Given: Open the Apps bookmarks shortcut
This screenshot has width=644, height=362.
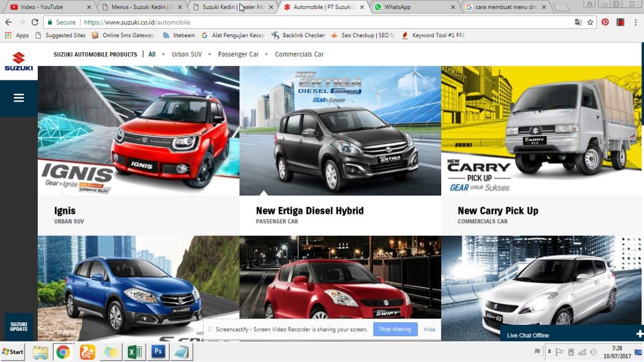Looking at the screenshot, I should (17, 35).
